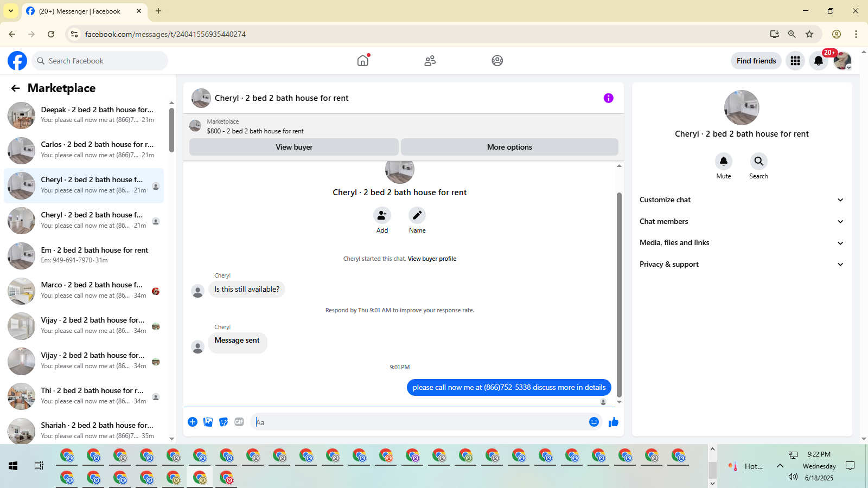Focus the Search Facebook field
868x488 pixels.
[x=100, y=61]
